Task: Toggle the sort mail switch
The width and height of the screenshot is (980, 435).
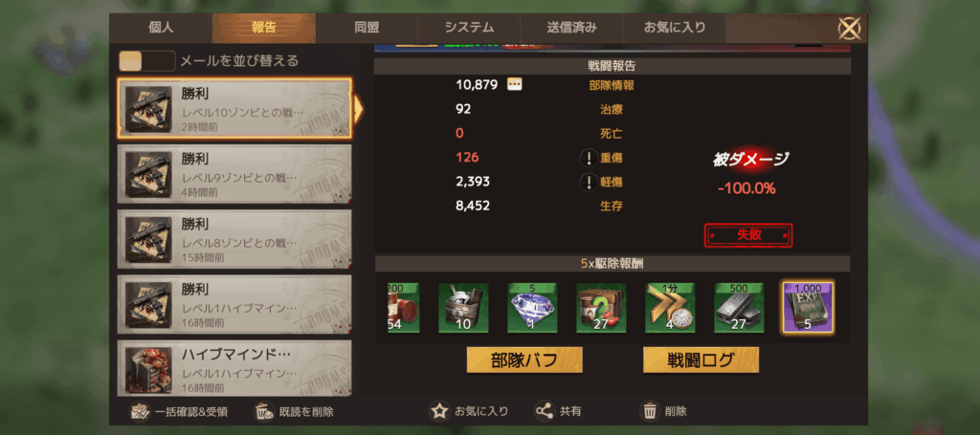Action: [146, 61]
